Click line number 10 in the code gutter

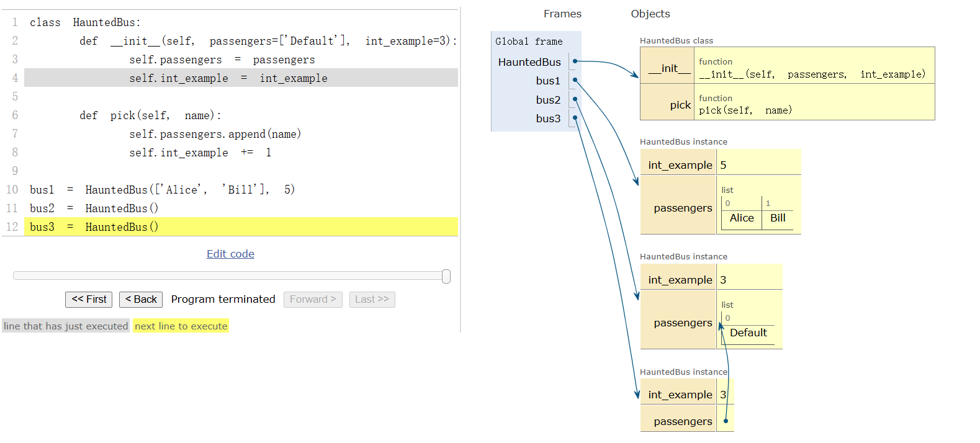tap(12, 190)
